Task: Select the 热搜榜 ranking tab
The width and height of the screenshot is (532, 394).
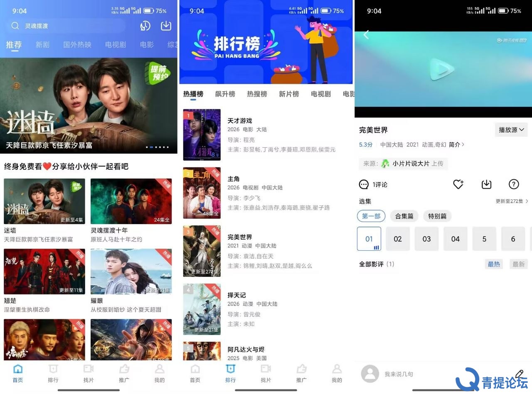Action: click(257, 94)
